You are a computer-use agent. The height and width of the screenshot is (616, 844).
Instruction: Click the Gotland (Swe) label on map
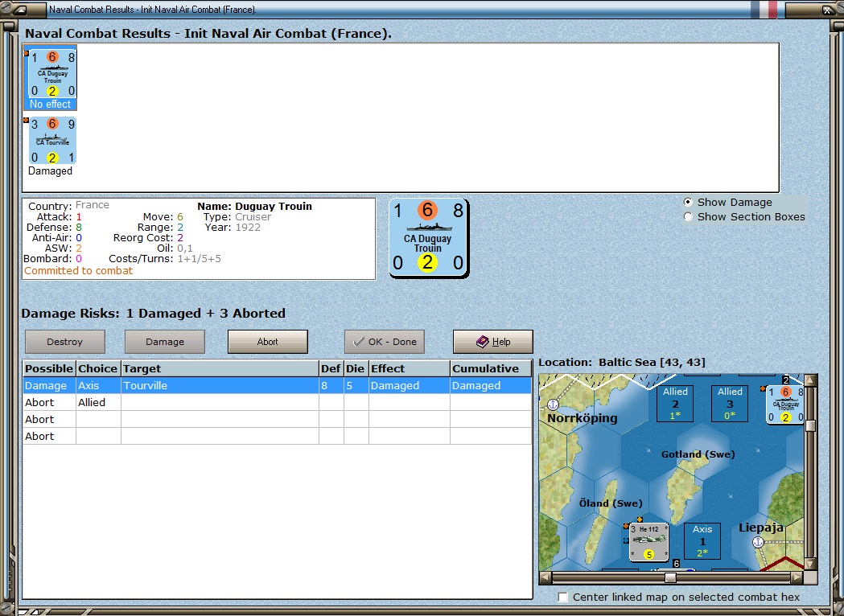click(698, 454)
